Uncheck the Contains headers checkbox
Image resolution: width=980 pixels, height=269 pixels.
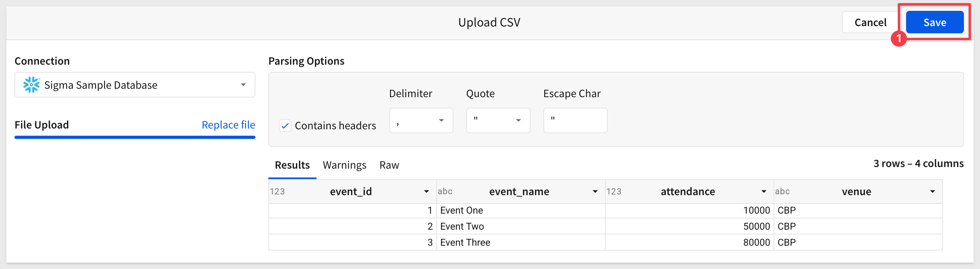tap(285, 126)
